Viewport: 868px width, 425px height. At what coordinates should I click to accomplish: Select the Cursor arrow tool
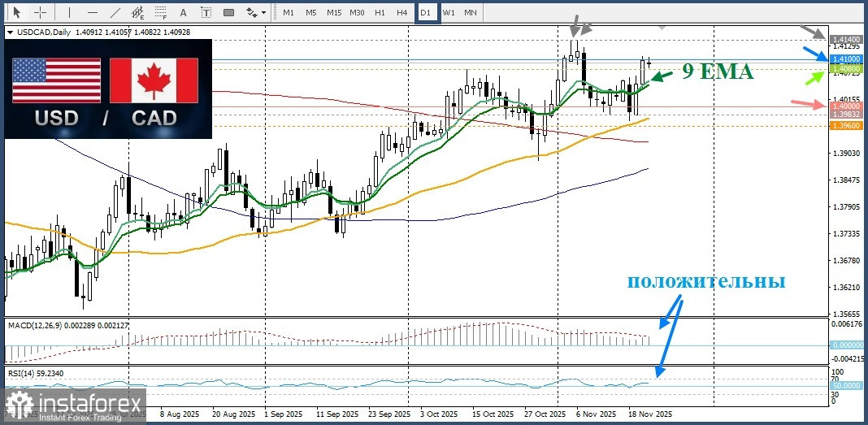(16, 12)
